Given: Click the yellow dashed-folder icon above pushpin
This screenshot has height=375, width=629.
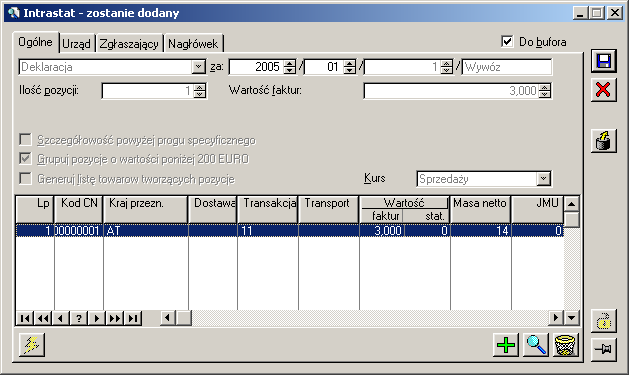Looking at the screenshot, I should pyautogui.click(x=604, y=320).
